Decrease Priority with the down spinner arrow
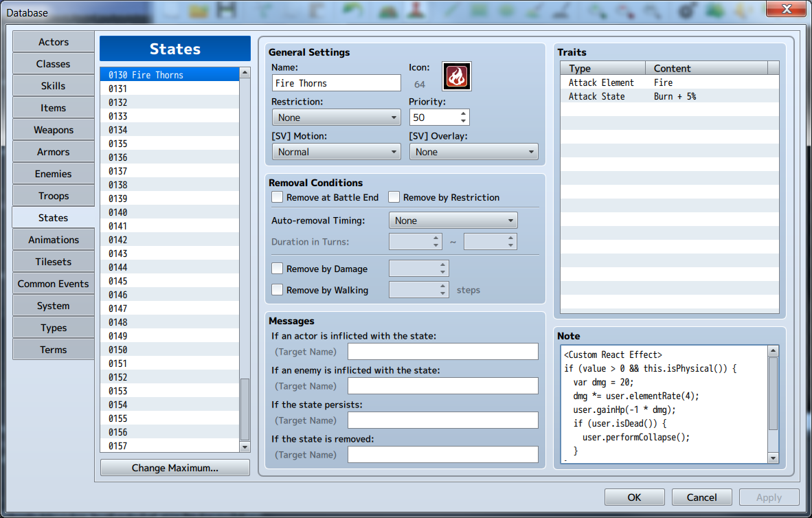The width and height of the screenshot is (812, 518). (464, 122)
